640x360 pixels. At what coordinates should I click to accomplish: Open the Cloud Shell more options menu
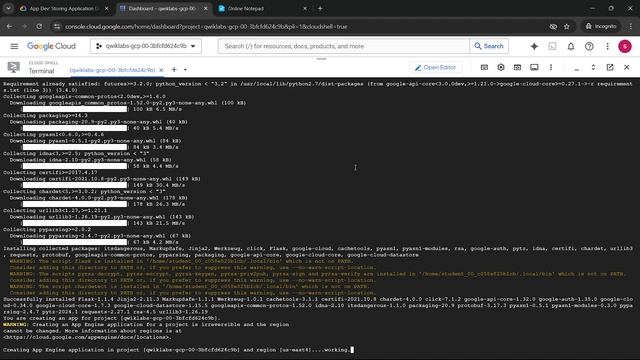point(551,67)
